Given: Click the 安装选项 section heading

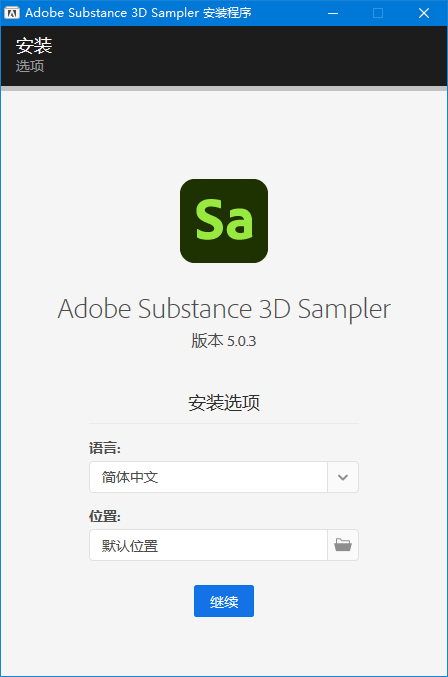Looking at the screenshot, I should 224,403.
